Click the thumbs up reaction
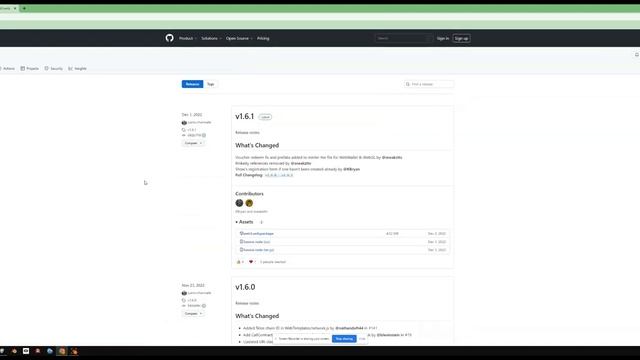This screenshot has width=640, height=360. pyautogui.click(x=240, y=262)
